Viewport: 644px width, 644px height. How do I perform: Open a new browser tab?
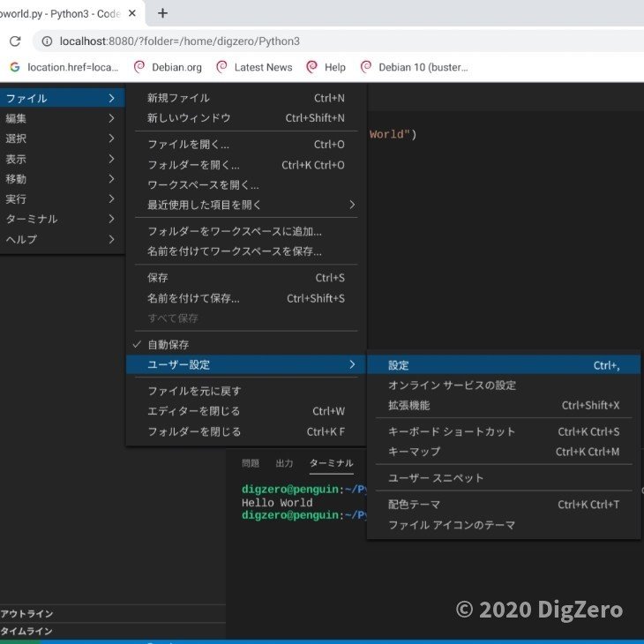click(162, 13)
